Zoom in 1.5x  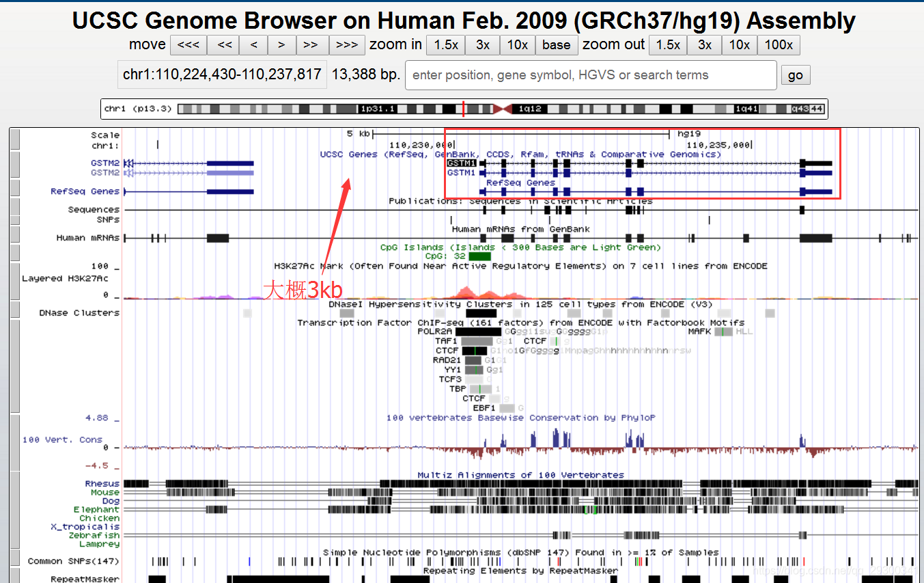click(x=445, y=45)
